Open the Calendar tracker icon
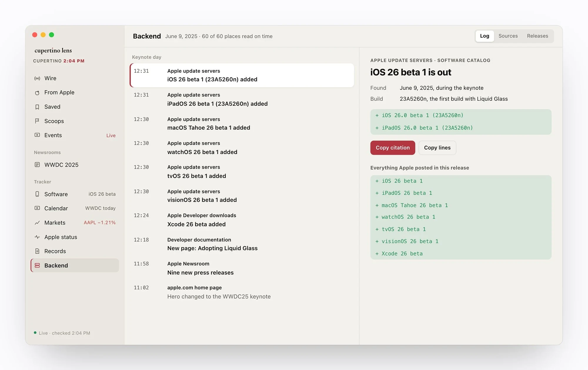Image resolution: width=588 pixels, height=370 pixels. point(37,208)
